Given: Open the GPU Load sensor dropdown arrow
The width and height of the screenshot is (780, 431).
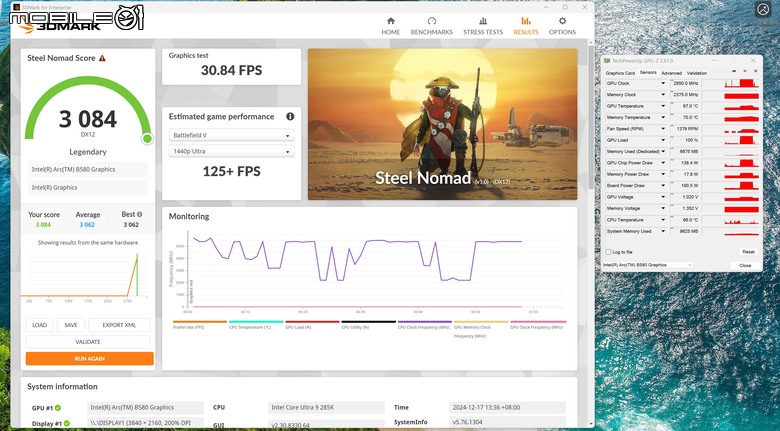Looking at the screenshot, I should 663,140.
